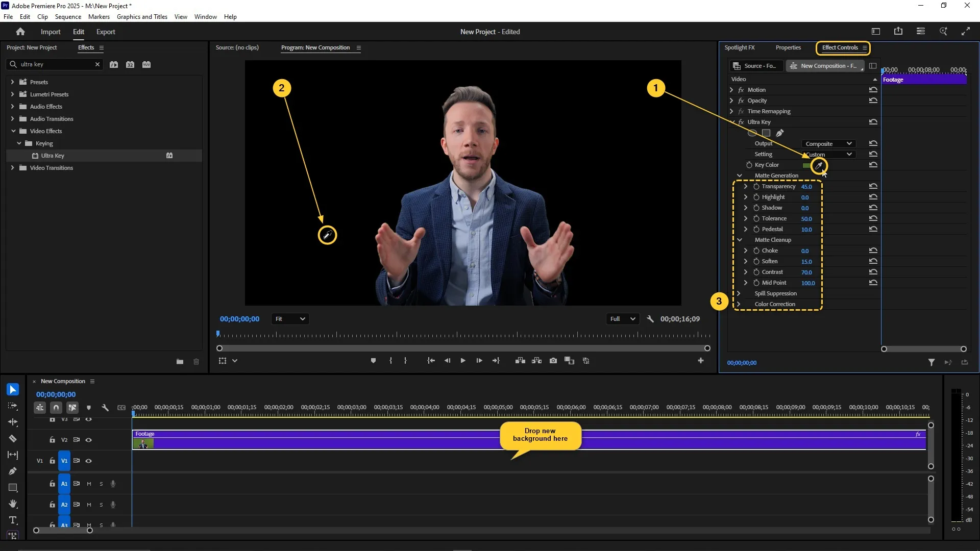980x551 pixels.
Task: Select the Type tool
Action: (13, 520)
